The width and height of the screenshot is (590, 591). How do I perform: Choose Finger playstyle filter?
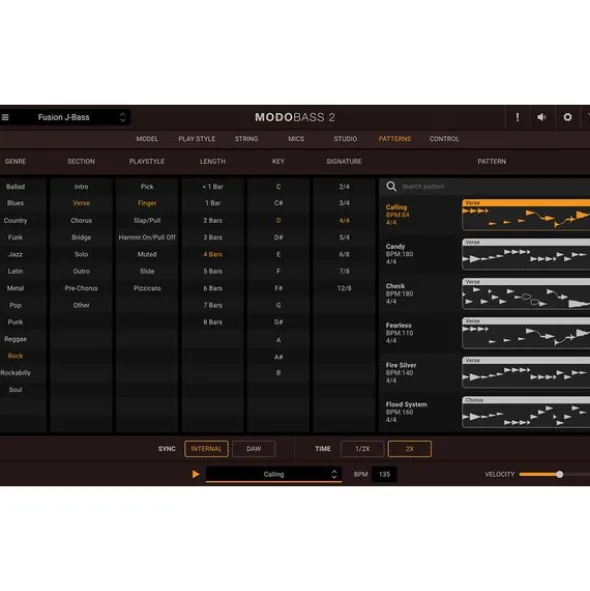(x=147, y=203)
